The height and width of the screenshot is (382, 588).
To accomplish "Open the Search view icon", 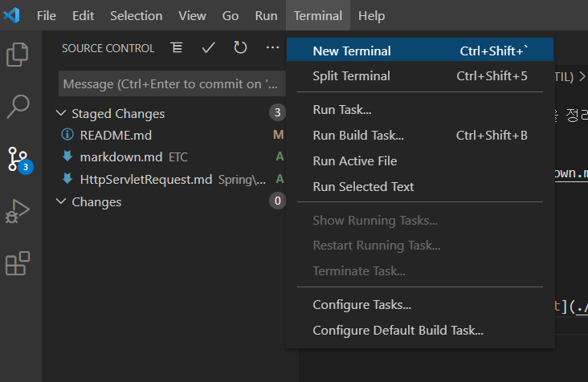I will (x=18, y=105).
